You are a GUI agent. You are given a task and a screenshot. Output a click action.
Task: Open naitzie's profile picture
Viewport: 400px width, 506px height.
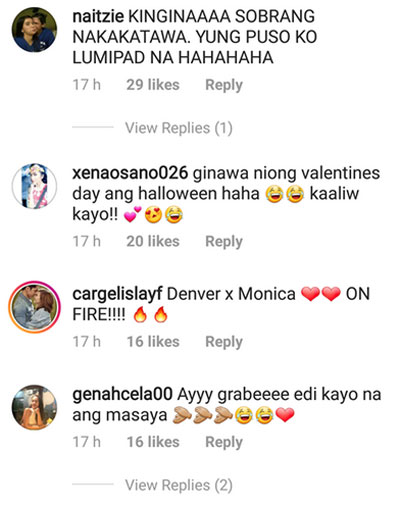pos(34,30)
